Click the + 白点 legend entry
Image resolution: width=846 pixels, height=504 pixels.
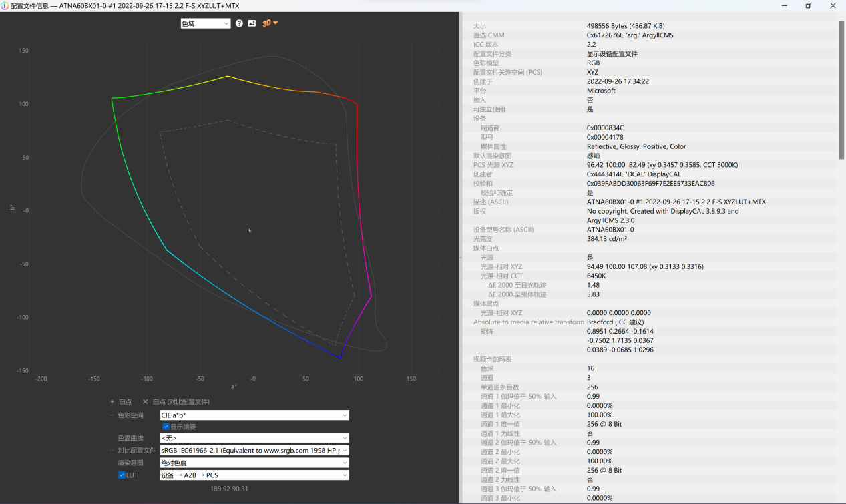(x=121, y=402)
